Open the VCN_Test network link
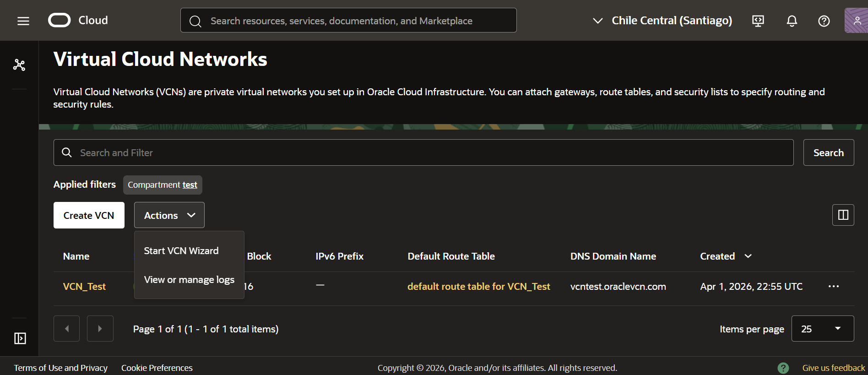This screenshot has width=868, height=375. click(x=84, y=287)
